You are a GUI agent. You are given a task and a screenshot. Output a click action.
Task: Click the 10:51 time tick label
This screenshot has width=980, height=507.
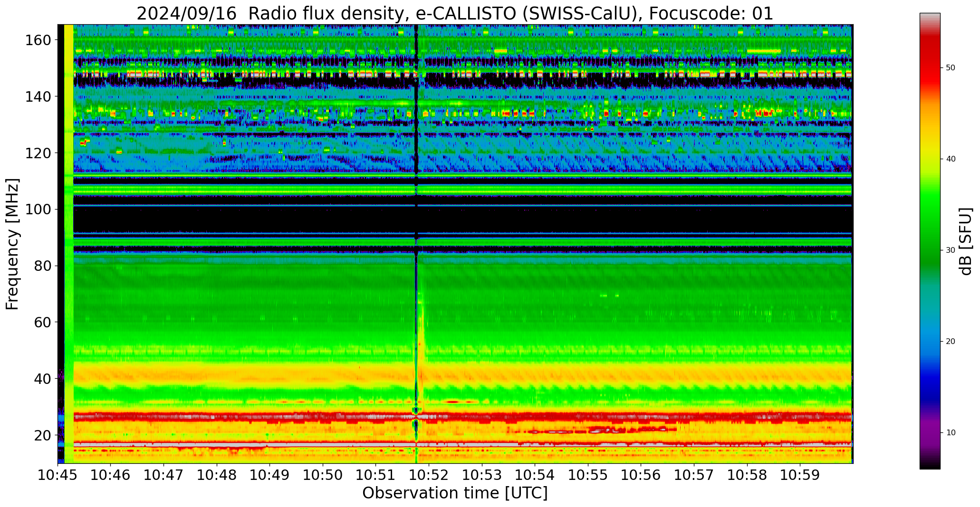tap(376, 475)
